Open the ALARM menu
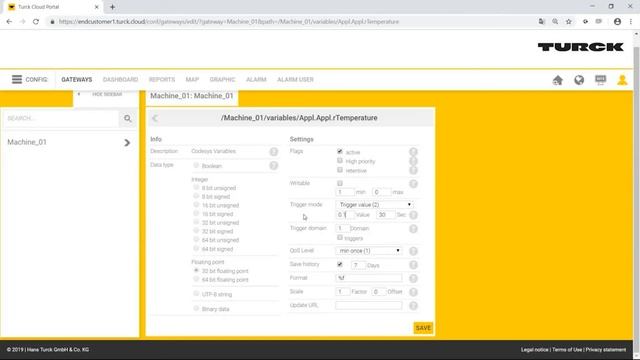 tap(256, 80)
